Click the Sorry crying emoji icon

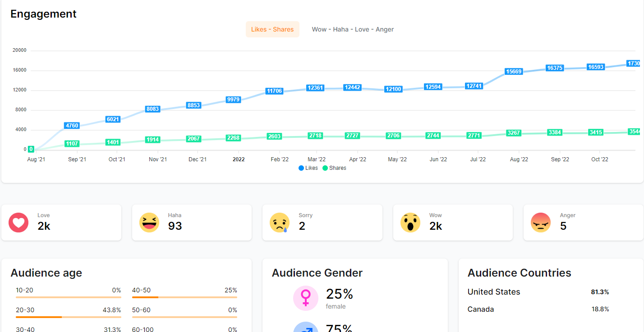[x=280, y=223]
